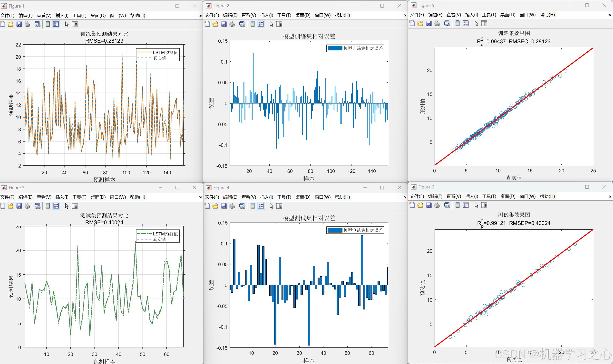Dock Figure 2 using corner arrow
The image size is (613, 364).
(405, 15)
